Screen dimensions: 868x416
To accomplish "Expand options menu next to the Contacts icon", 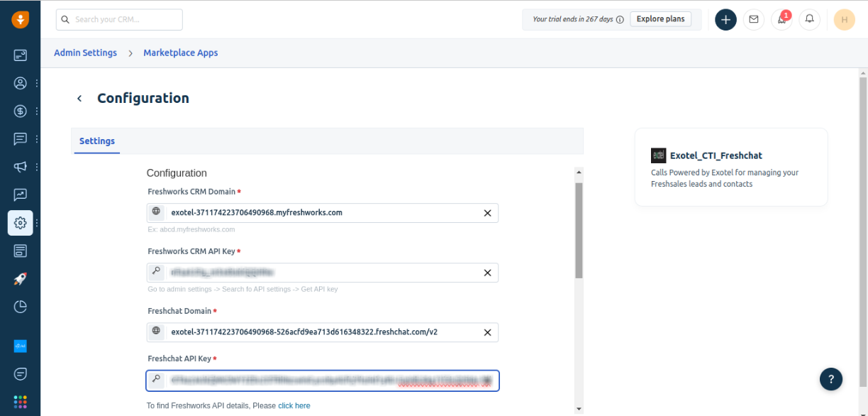I will click(37, 83).
